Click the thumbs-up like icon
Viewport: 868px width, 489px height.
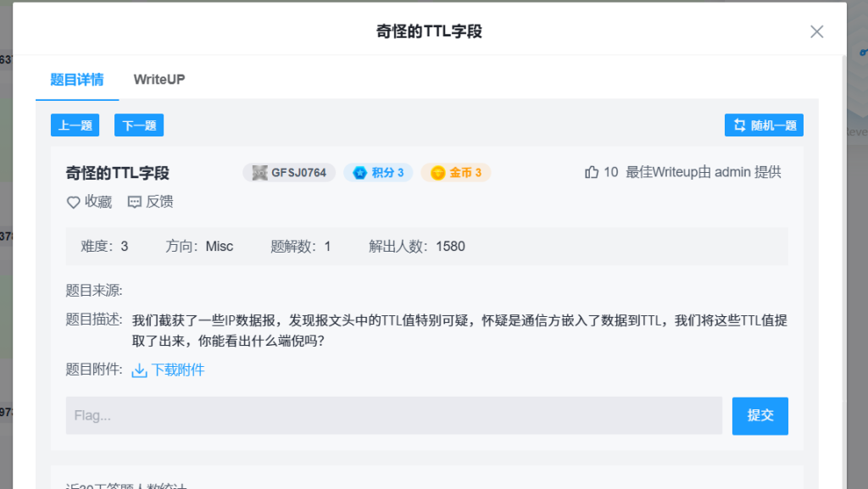coord(592,173)
